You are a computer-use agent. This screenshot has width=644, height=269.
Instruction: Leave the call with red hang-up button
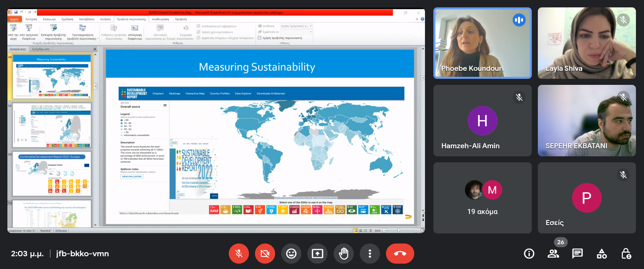click(x=400, y=254)
